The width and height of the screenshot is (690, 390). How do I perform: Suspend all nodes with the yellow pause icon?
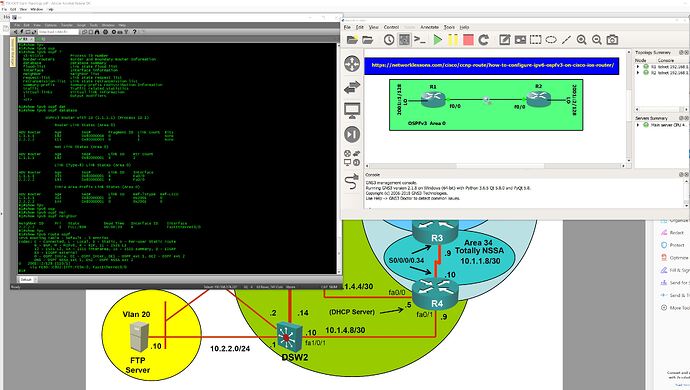coord(453,40)
